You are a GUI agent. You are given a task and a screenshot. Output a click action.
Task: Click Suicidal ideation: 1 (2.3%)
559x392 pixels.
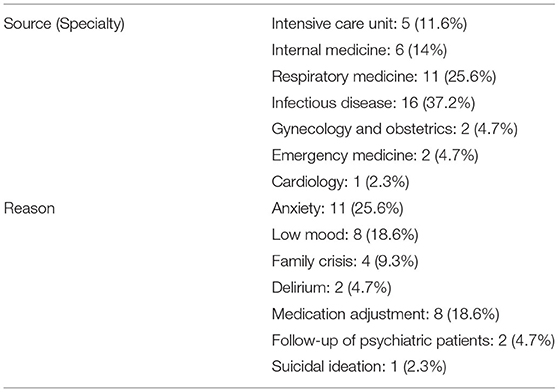click(359, 367)
